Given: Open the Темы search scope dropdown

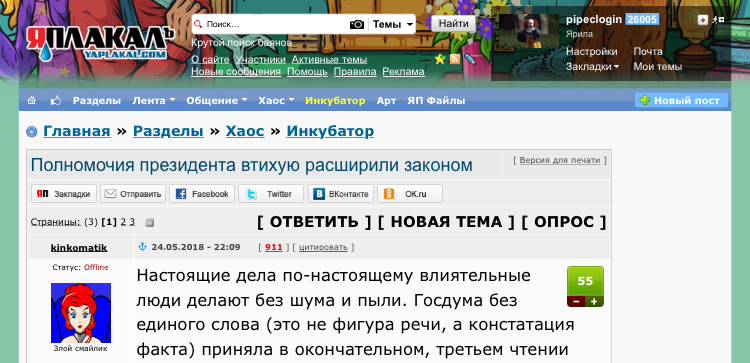Looking at the screenshot, I should coord(393,24).
